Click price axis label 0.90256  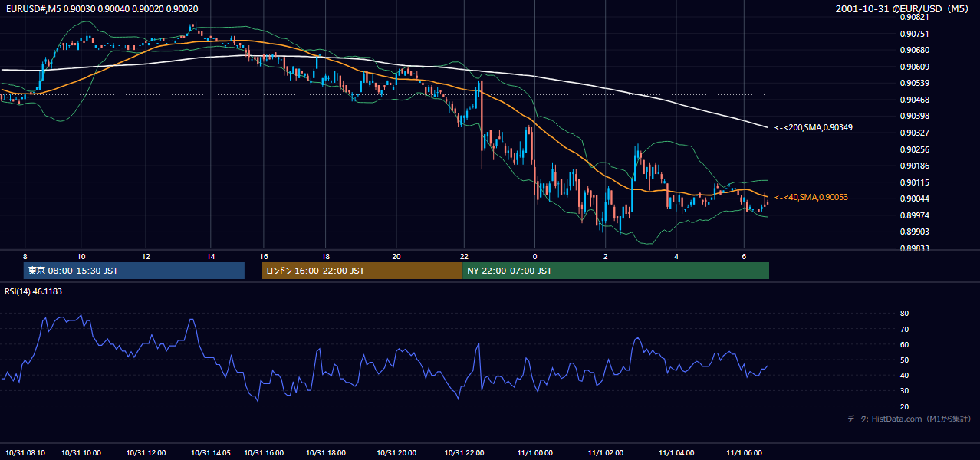[914, 149]
